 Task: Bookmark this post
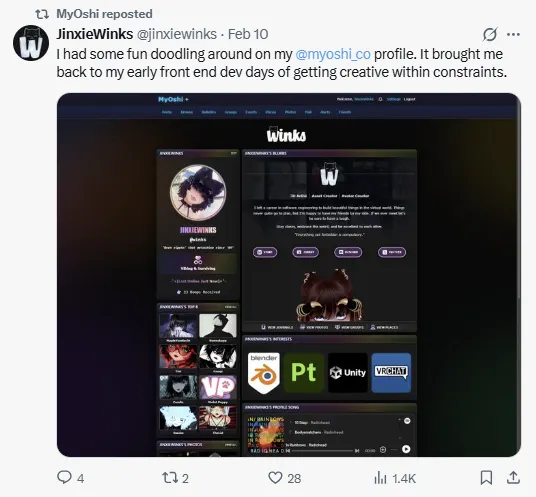click(x=486, y=478)
